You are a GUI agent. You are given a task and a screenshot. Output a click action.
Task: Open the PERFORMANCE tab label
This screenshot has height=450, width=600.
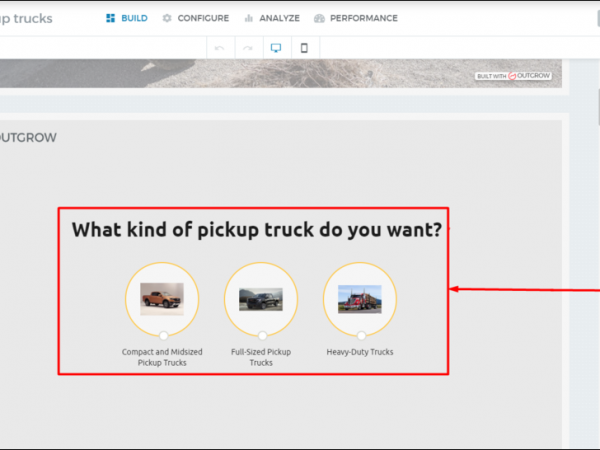(363, 18)
